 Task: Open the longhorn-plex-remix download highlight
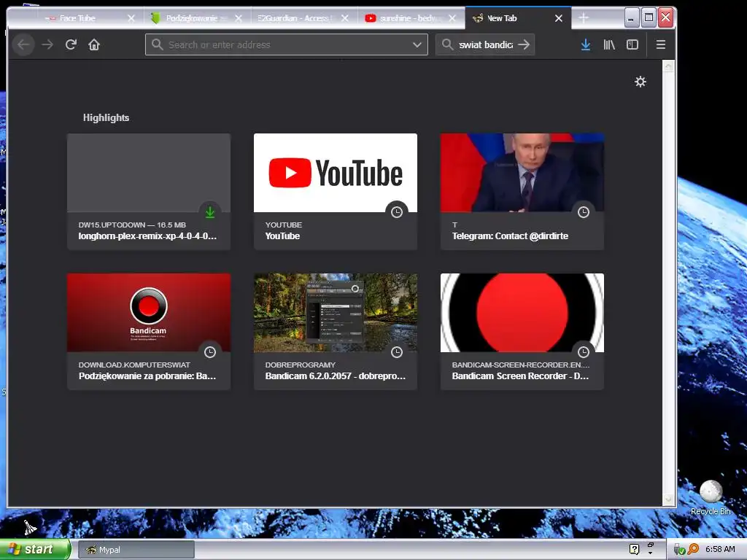pyautogui.click(x=149, y=192)
